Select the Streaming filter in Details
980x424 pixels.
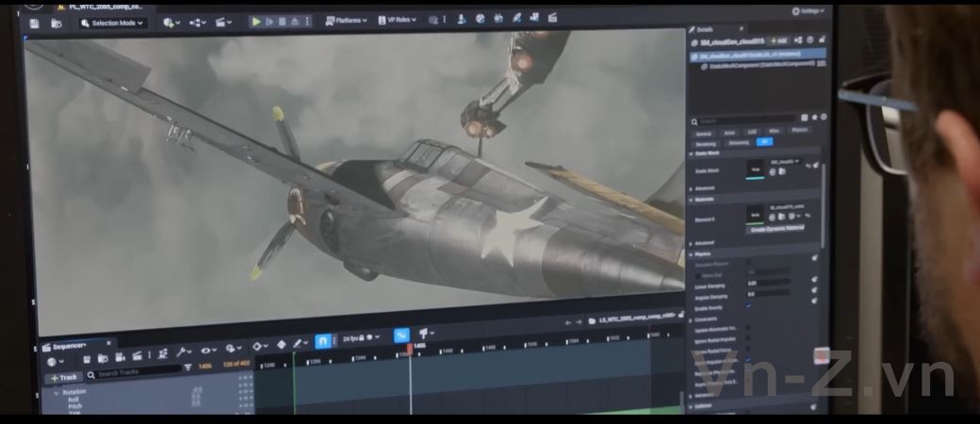[738, 142]
